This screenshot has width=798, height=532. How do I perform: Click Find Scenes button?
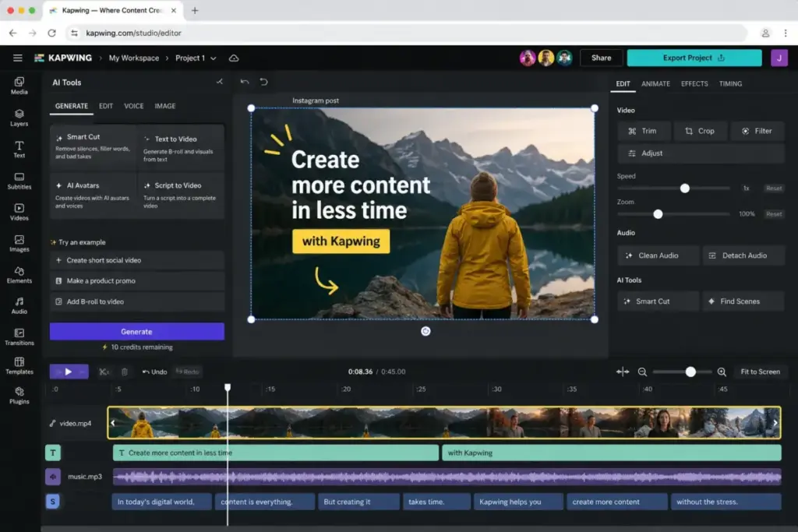click(743, 301)
